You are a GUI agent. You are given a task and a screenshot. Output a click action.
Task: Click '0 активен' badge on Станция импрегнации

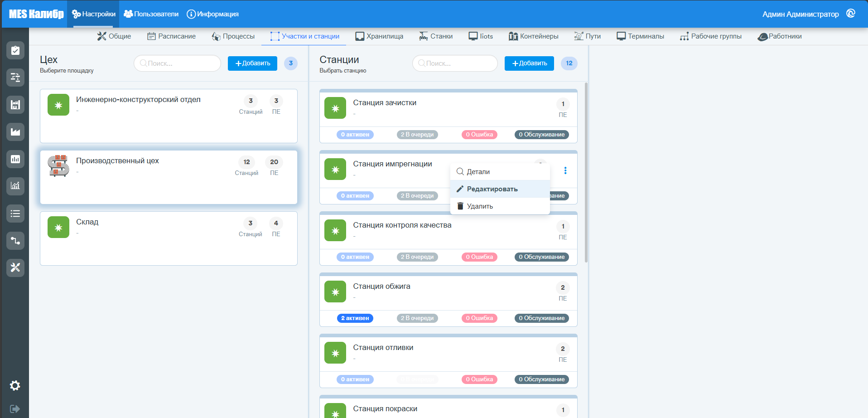355,196
